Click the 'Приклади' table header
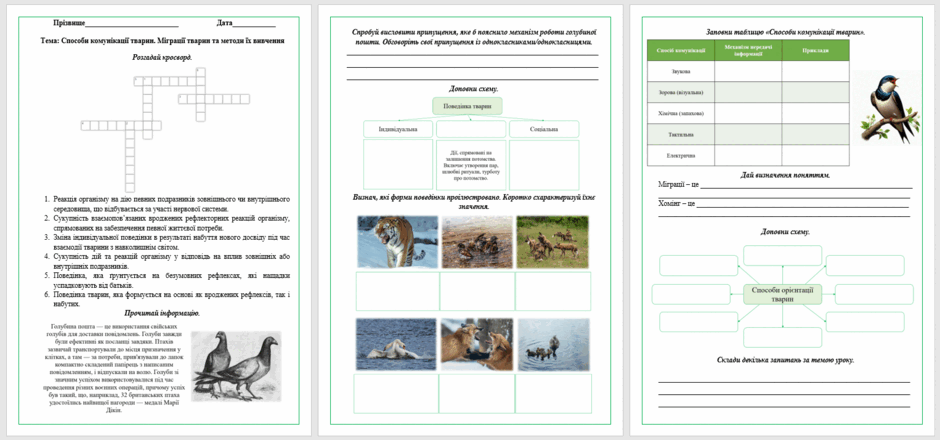Screen dimensions: 940x440 click(815, 50)
